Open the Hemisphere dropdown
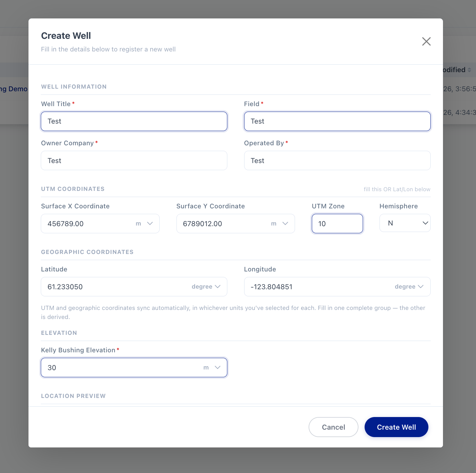Screen dimensions: 476x473 pos(405,223)
